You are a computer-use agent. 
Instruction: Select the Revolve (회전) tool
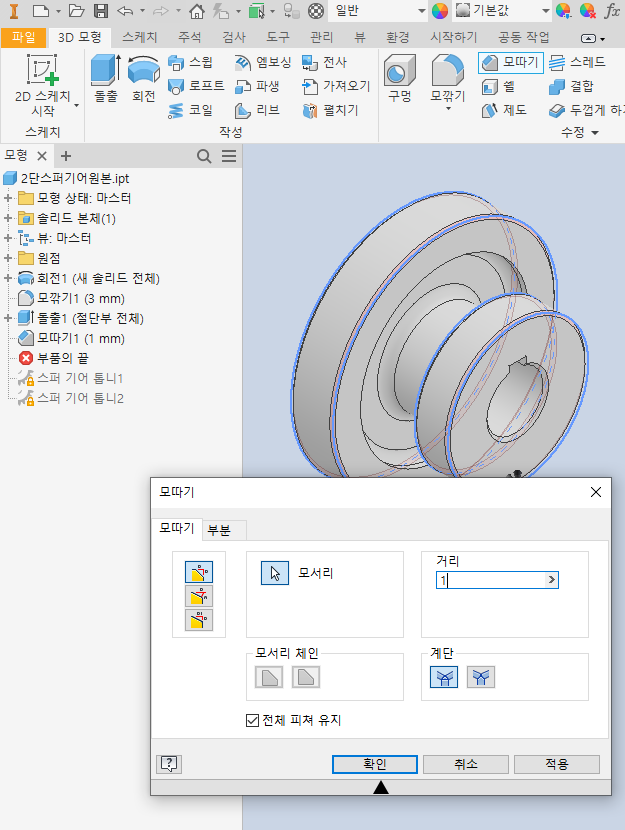(x=143, y=78)
